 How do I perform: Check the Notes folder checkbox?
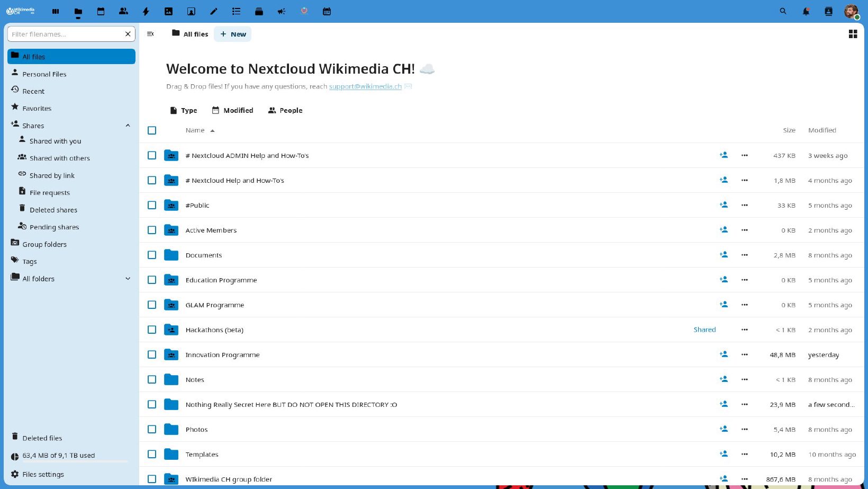(x=152, y=379)
